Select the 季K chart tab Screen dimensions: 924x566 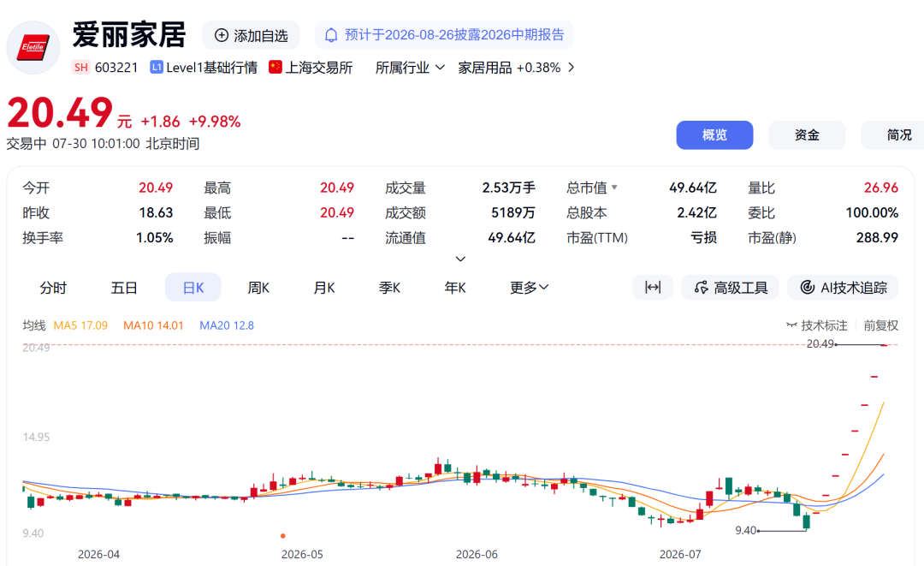[x=389, y=287]
